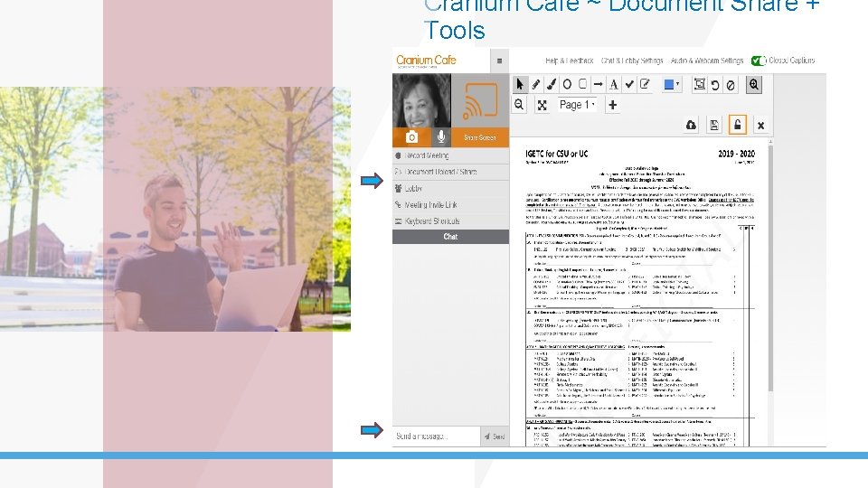Open the Lobby menu item
The width and height of the screenshot is (868, 488).
[x=450, y=188]
